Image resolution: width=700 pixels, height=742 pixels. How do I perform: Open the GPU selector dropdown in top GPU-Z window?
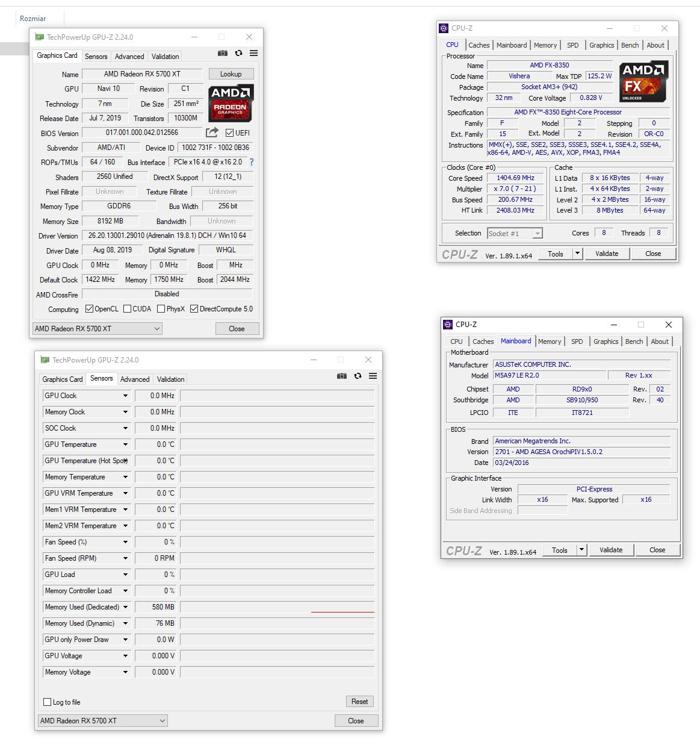[98, 329]
